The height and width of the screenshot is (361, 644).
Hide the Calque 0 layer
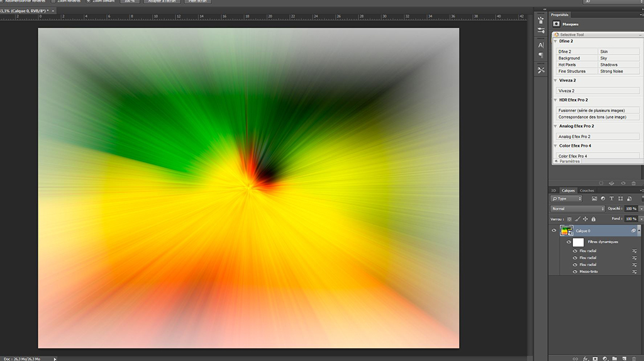pos(554,231)
